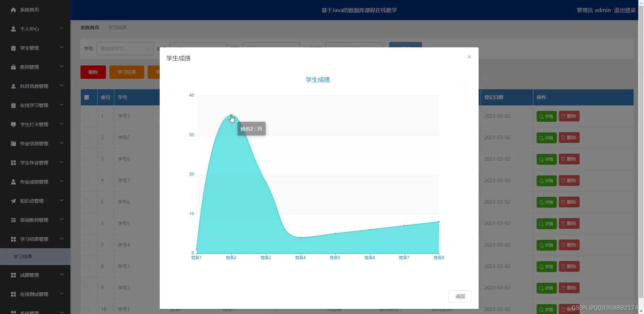Click the clipboard icon beside 学生管理
Viewport: 644px width, 314px height.
13,48
